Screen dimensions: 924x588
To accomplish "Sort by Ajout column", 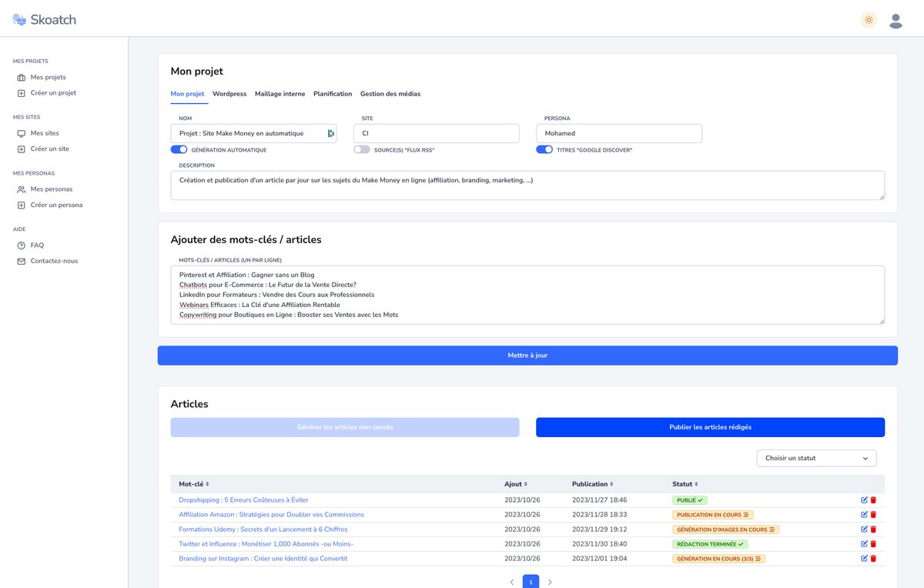I will point(515,484).
